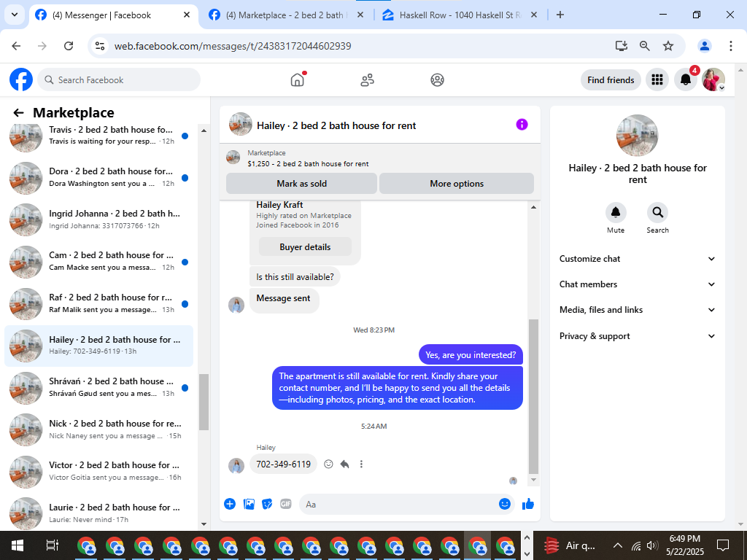Click the conversation list scrollbar thumb
This screenshot has width=747, height=560.
pos(204,402)
